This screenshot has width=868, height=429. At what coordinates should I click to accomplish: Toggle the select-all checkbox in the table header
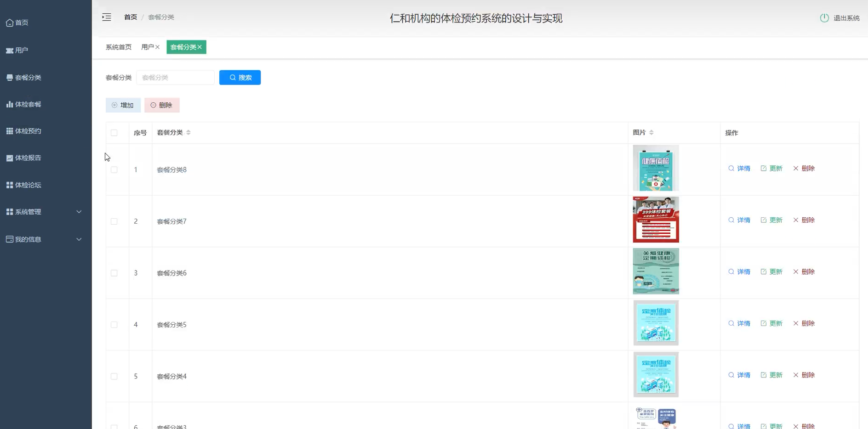114,133
